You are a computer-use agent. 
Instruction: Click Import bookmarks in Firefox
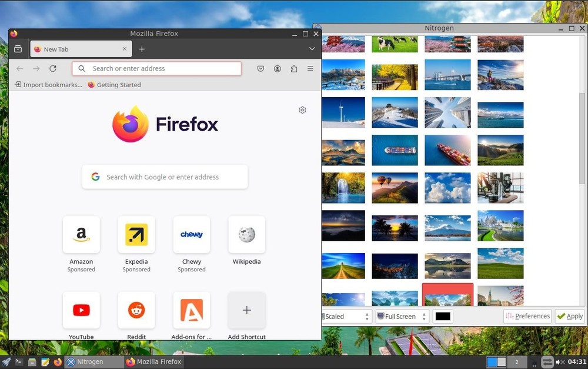[48, 84]
